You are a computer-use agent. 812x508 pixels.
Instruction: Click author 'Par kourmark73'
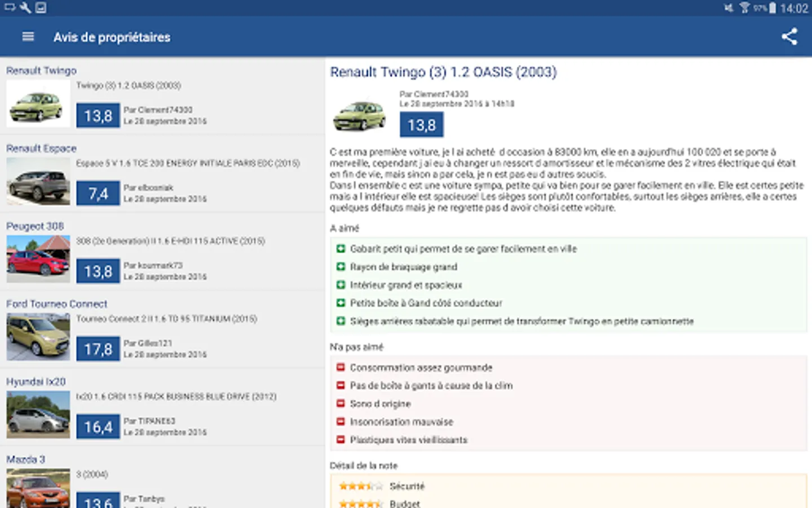click(153, 266)
